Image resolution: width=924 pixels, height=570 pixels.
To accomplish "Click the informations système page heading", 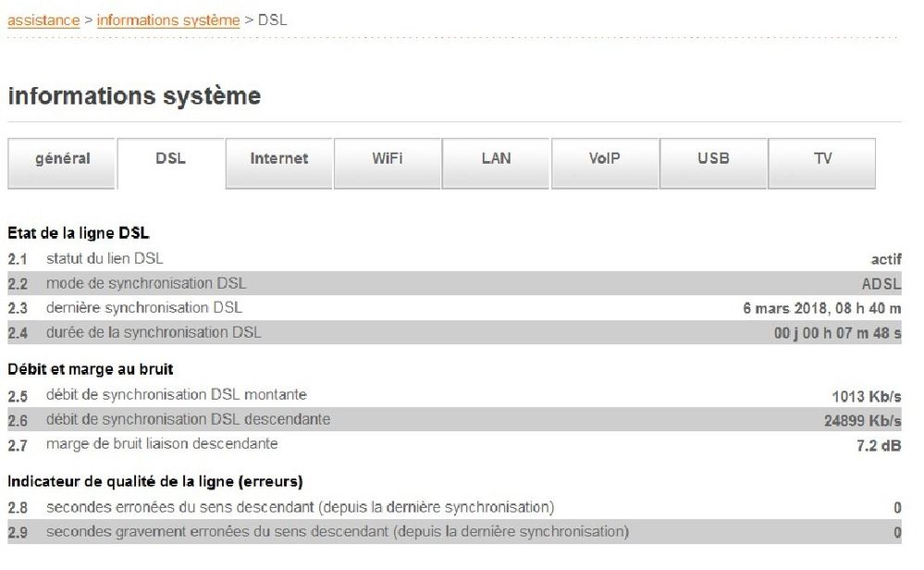I will click(134, 95).
